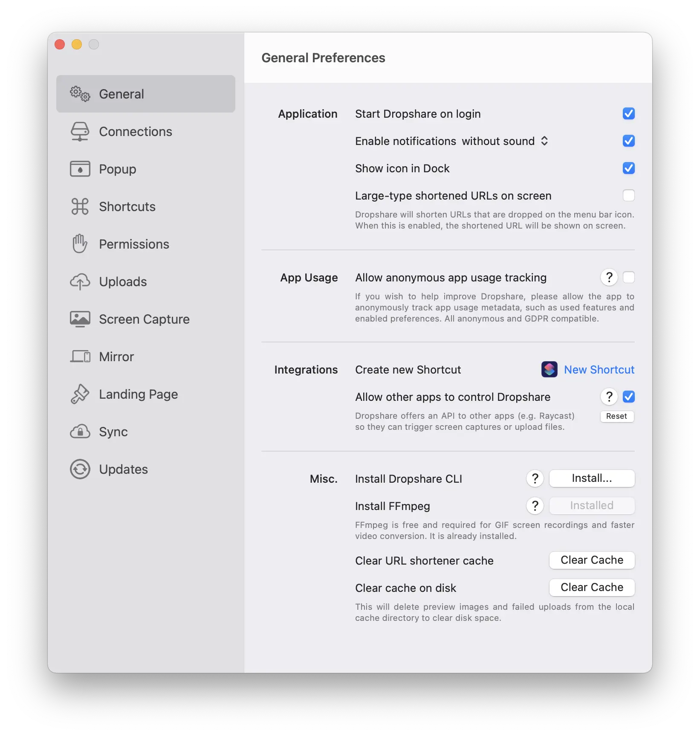Click the Sync locked cloud icon

(x=80, y=432)
